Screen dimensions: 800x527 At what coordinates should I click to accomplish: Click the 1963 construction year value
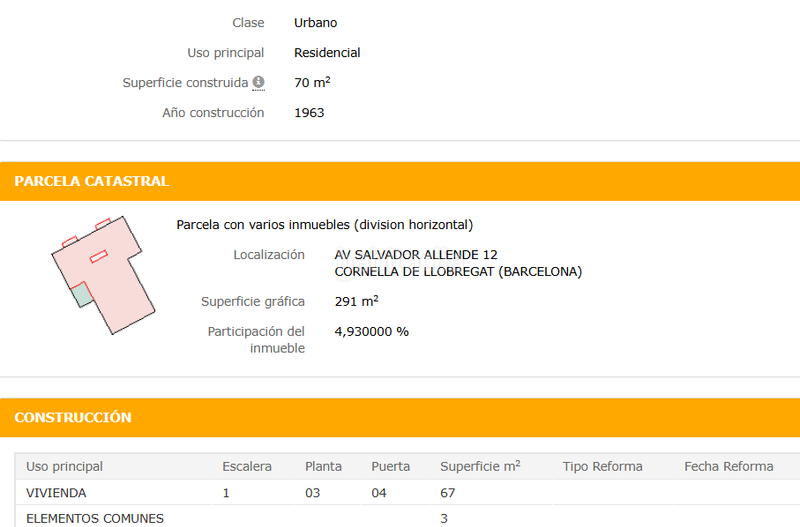click(x=309, y=113)
